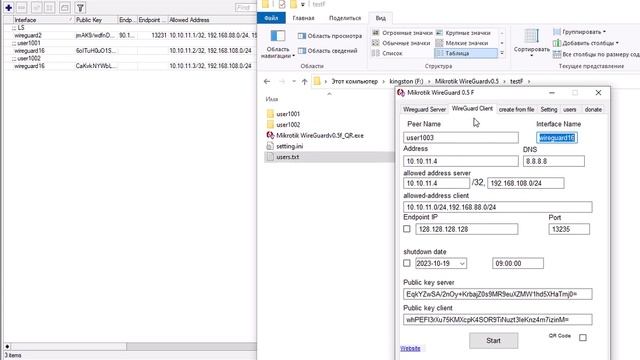Open the Главная ribbon tab
The height and width of the screenshot is (360, 640).
(303, 18)
